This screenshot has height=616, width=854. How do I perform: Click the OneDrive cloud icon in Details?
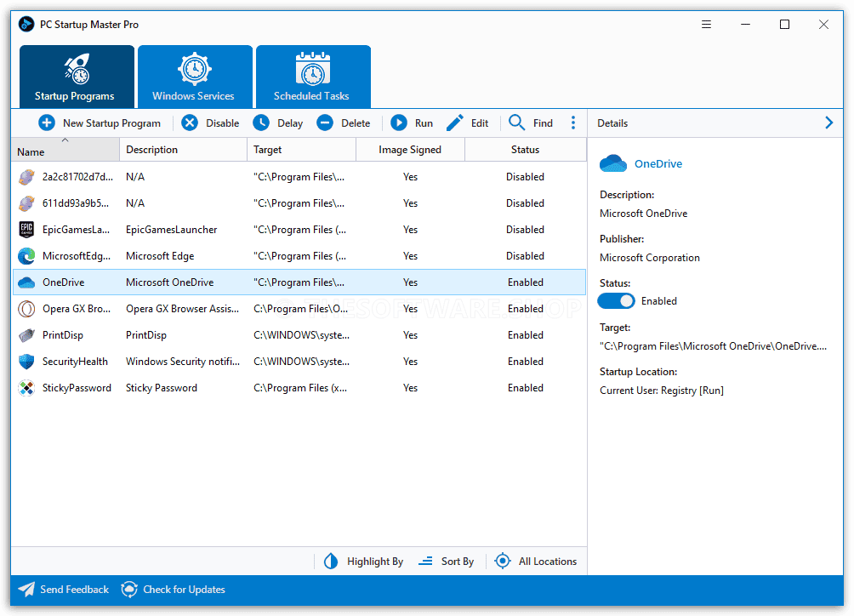[613, 164]
